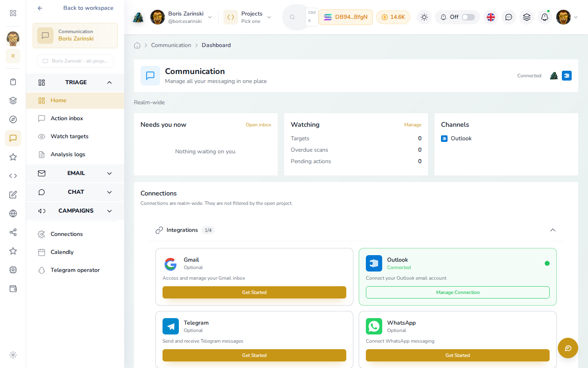The image size is (588, 368).
Task: Go Back to workspace
Action: click(75, 8)
